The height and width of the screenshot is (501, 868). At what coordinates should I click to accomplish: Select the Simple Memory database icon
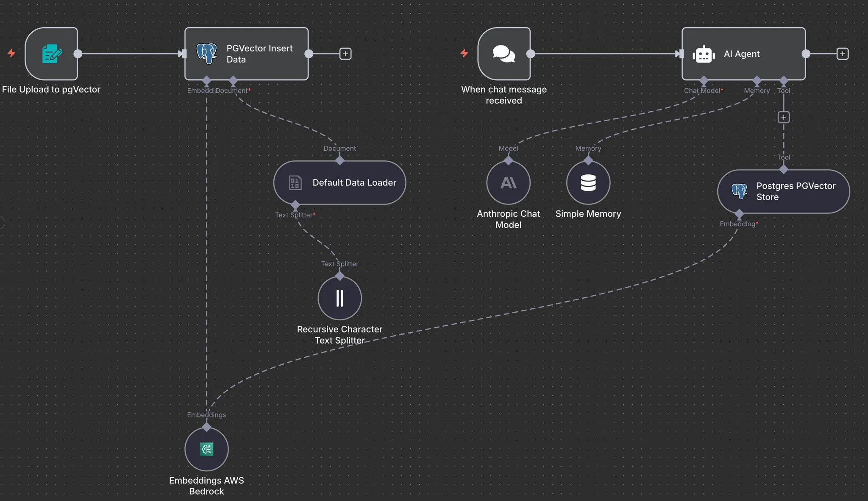[588, 183]
